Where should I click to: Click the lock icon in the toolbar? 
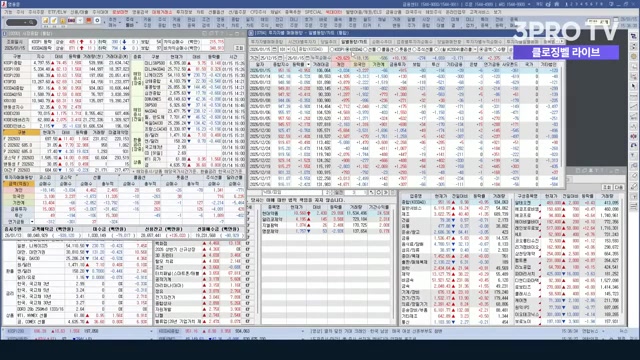pyautogui.click(x=62, y=20)
